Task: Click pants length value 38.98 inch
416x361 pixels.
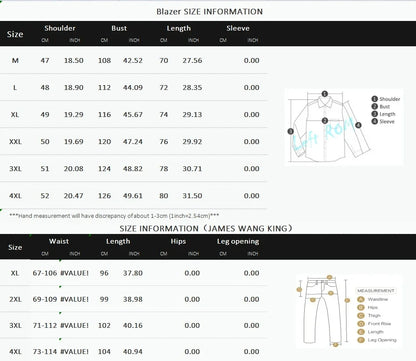Action: 133,299
